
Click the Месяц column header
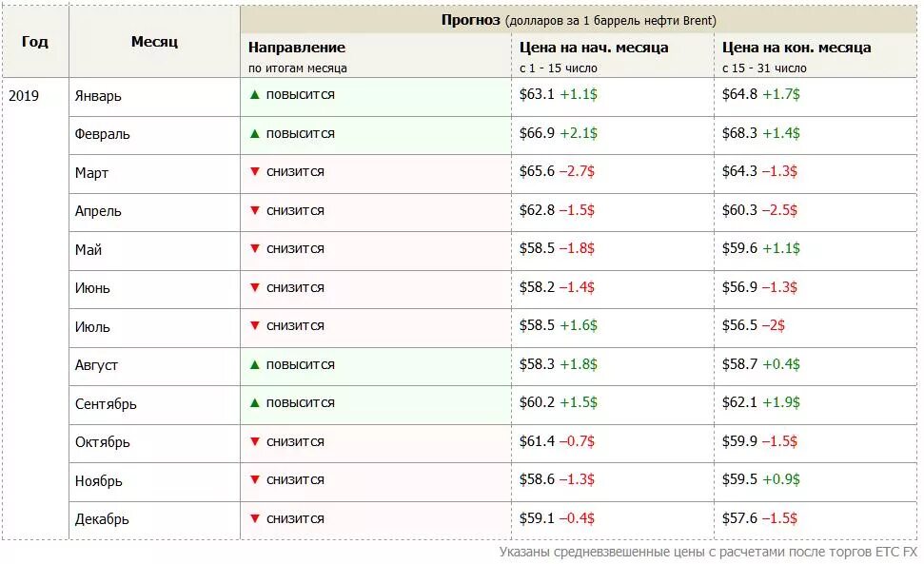[154, 42]
